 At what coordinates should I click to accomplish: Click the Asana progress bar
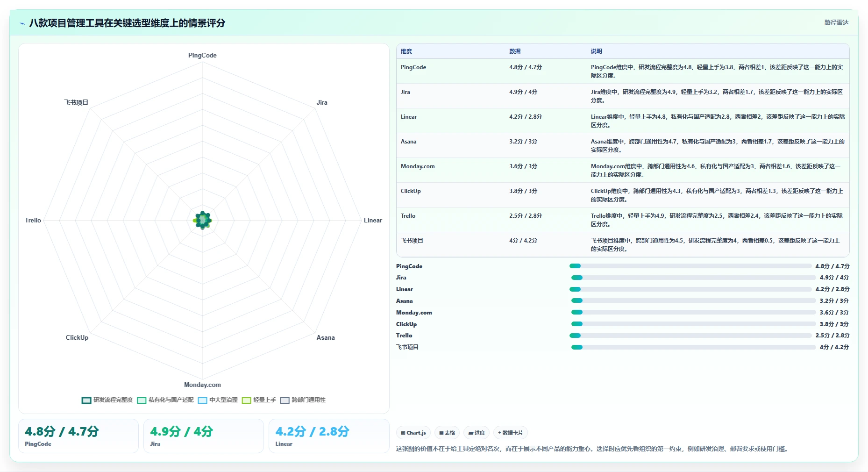(x=694, y=300)
